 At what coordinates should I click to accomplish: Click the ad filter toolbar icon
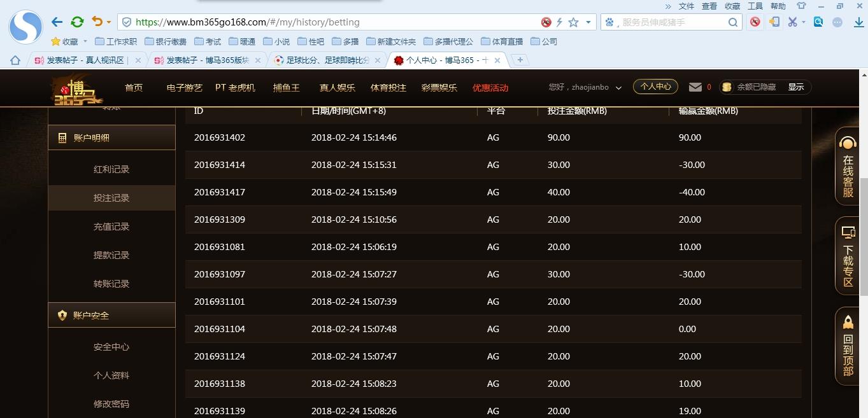pos(755,22)
